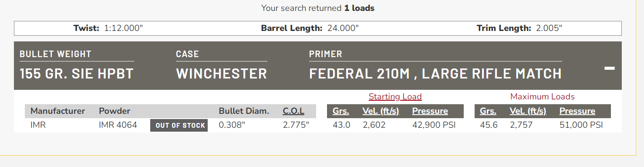Click the IMR 4064 powder name

(x=118, y=125)
